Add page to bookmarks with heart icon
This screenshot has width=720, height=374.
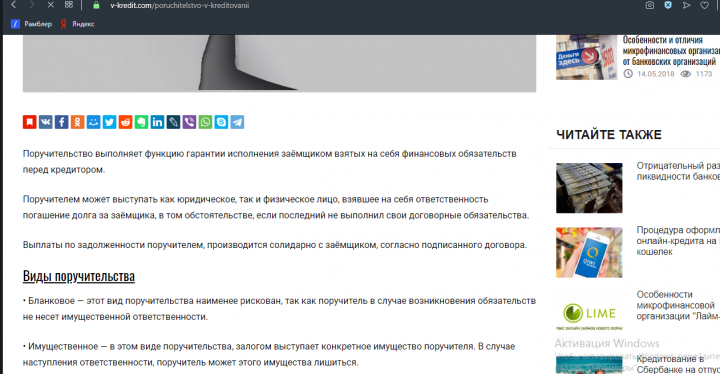pos(704,5)
